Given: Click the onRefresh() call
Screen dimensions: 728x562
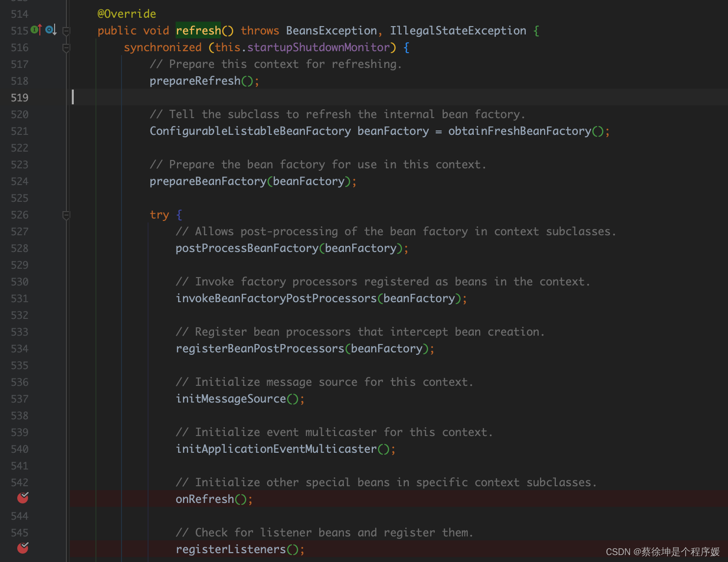Looking at the screenshot, I should (211, 499).
